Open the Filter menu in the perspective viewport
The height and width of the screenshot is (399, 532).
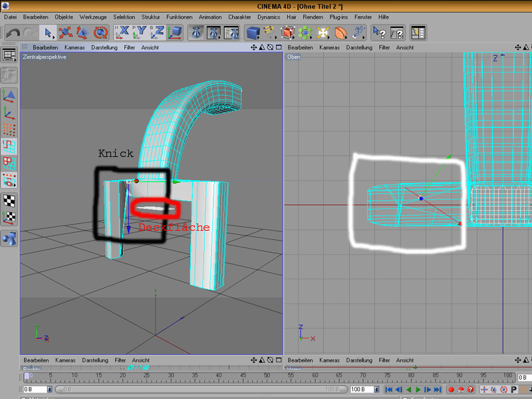[130, 48]
